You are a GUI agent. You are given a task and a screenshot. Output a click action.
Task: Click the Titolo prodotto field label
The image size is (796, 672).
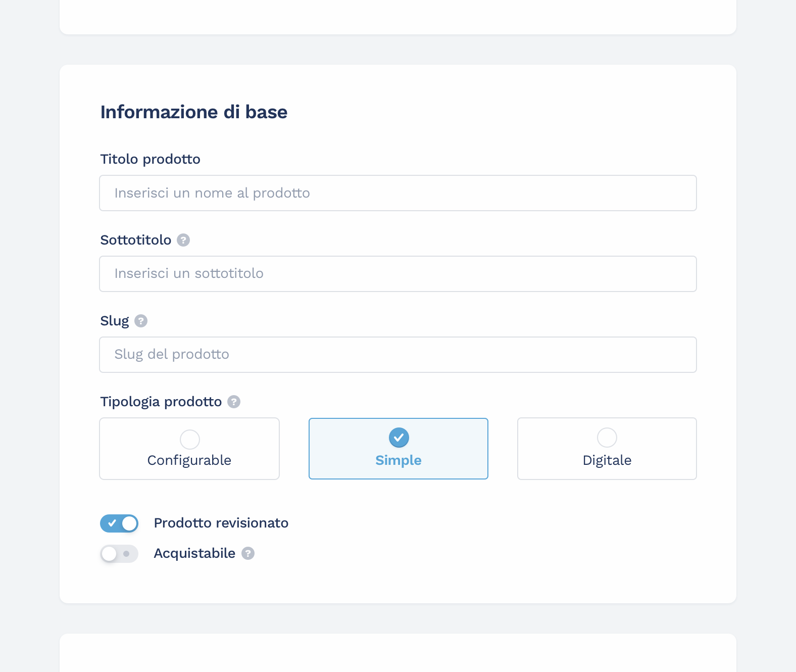pos(151,159)
